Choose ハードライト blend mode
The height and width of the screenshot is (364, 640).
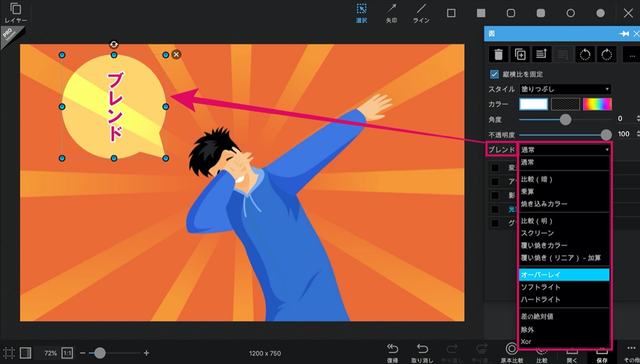point(564,300)
